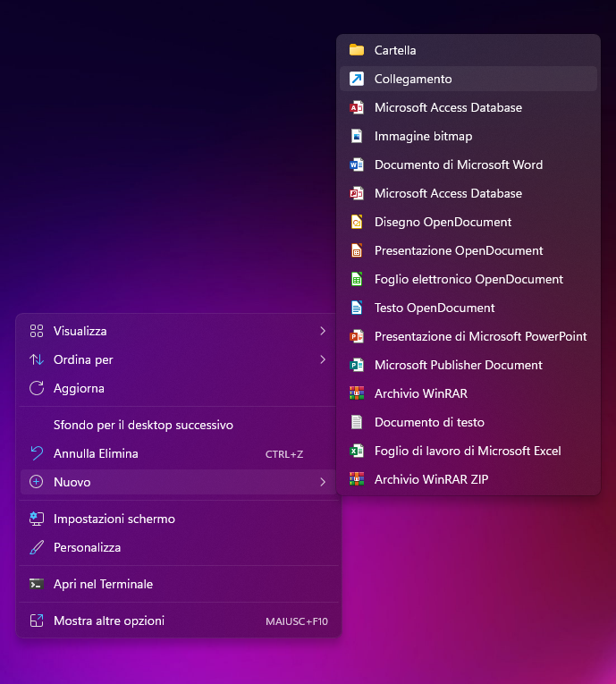Click the Impostazioni schermo monitor icon

point(37,519)
